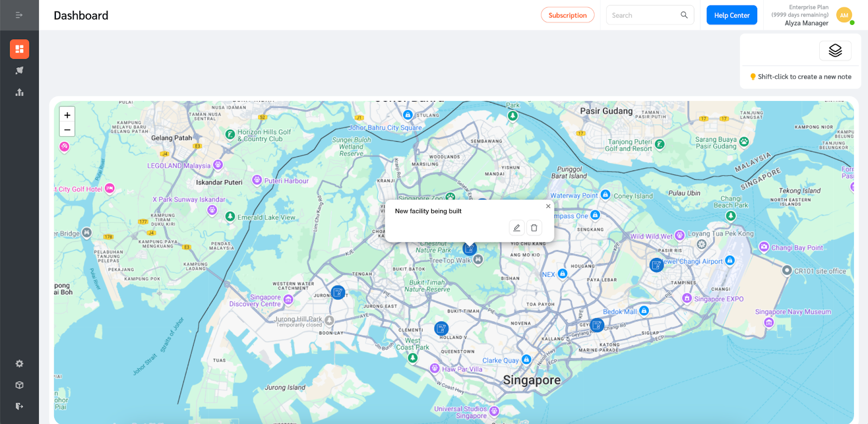Click the Compass One shopping pin
868x424 pixels.
(x=595, y=215)
